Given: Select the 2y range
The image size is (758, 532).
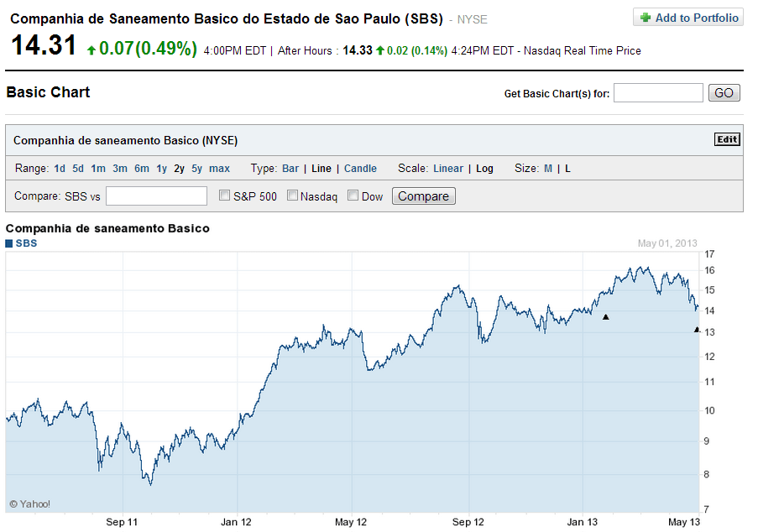Looking at the screenshot, I should pyautogui.click(x=180, y=169).
